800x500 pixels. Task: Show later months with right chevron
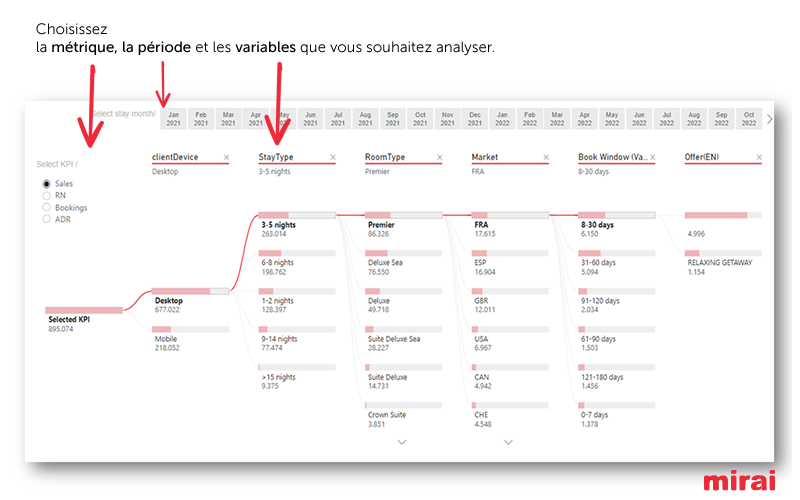769,119
